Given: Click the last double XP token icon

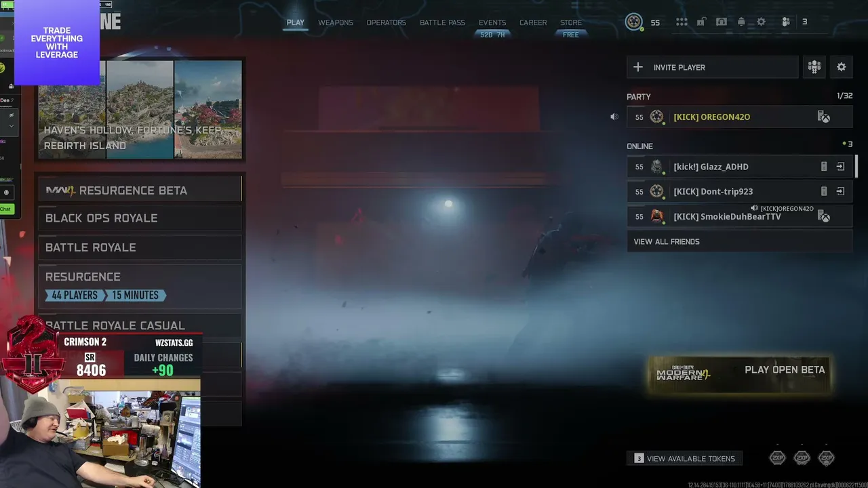Looking at the screenshot, I should [826, 458].
